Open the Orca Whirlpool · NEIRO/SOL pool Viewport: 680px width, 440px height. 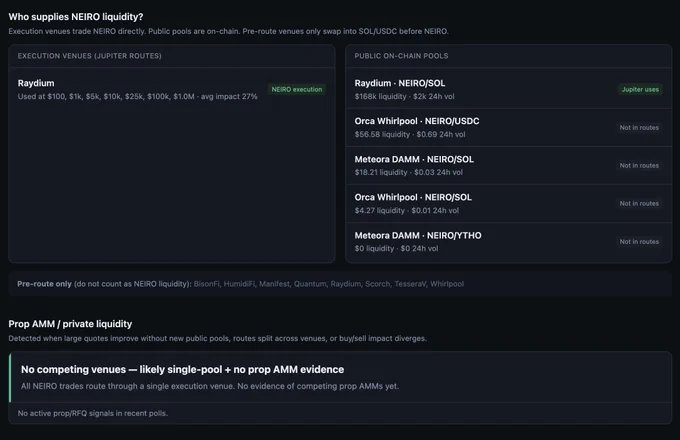coord(509,204)
